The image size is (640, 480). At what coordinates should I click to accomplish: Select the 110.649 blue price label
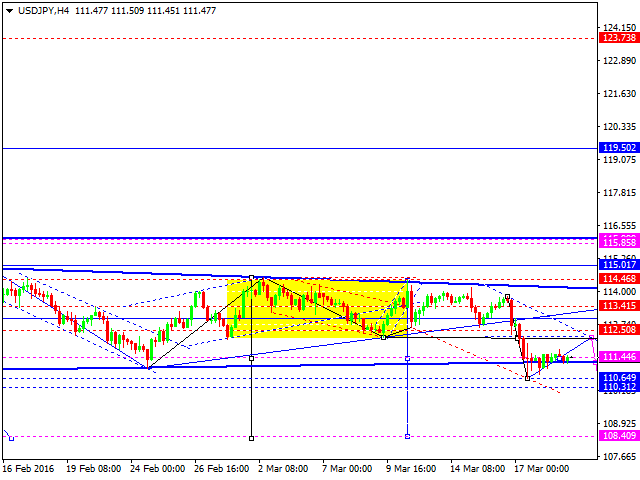620,377
